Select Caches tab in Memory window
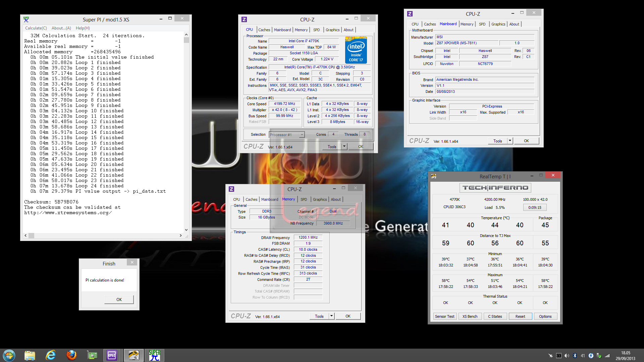644x362 pixels. 251,199
